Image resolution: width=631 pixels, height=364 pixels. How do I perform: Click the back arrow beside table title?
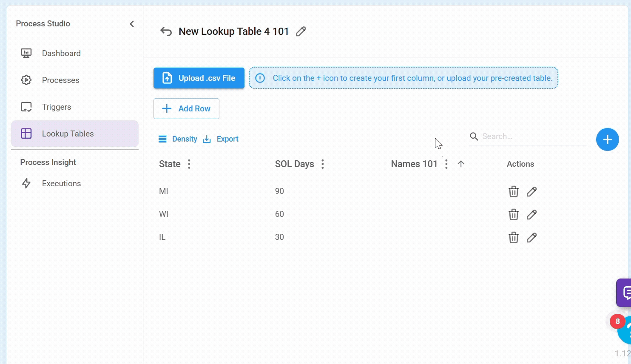point(166,31)
